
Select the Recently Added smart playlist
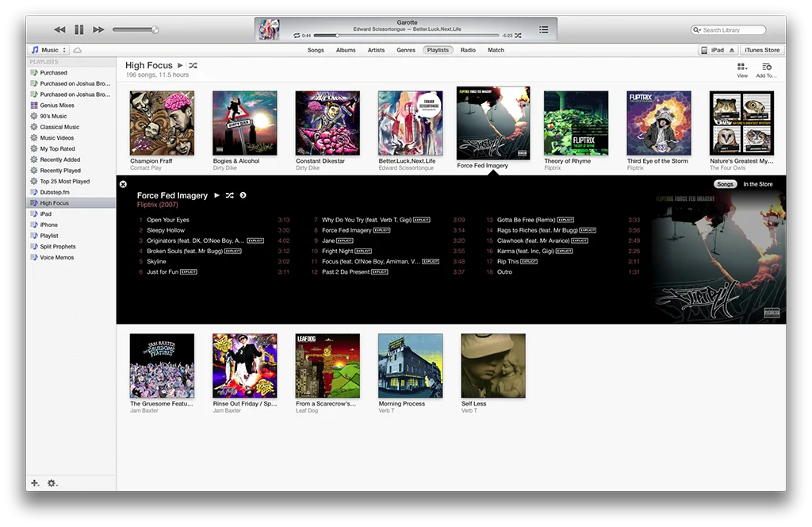point(71,160)
